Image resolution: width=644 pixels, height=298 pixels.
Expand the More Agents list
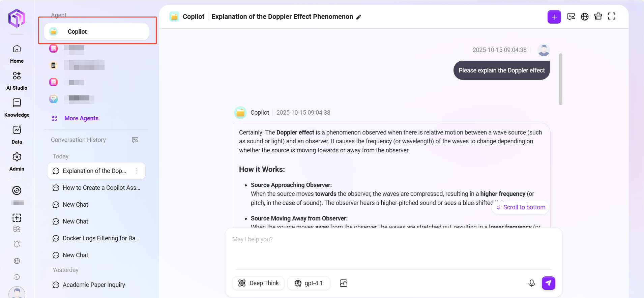[x=81, y=118]
